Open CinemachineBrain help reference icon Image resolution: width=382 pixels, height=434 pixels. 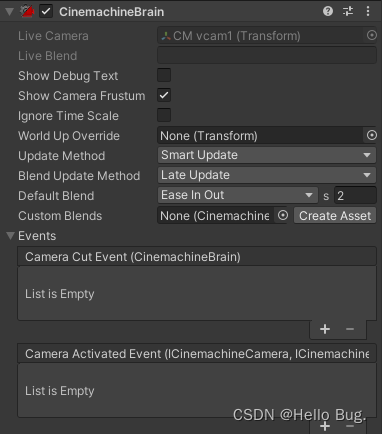[328, 11]
